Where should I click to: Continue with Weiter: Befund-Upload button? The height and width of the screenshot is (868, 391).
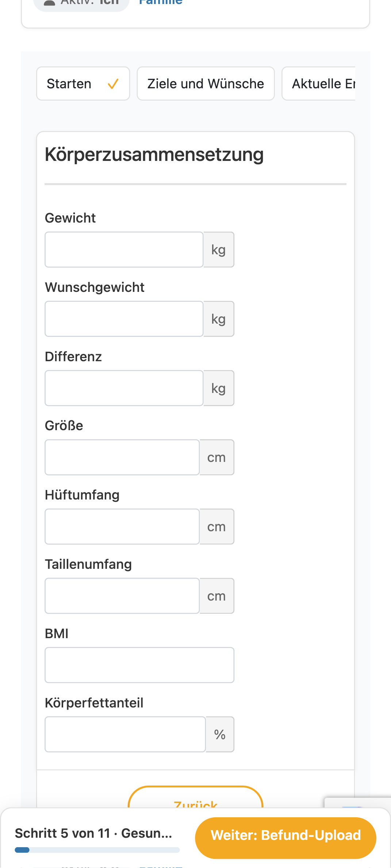285,835
